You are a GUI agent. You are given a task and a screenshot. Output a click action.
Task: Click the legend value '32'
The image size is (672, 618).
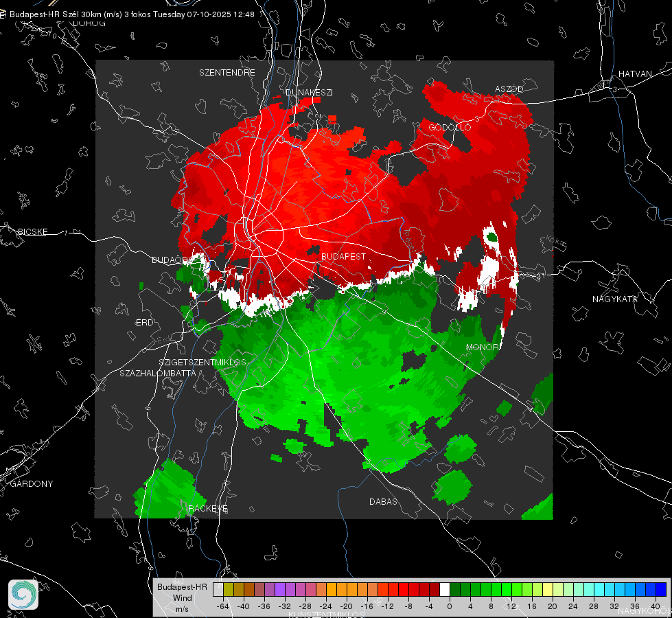coord(614,606)
